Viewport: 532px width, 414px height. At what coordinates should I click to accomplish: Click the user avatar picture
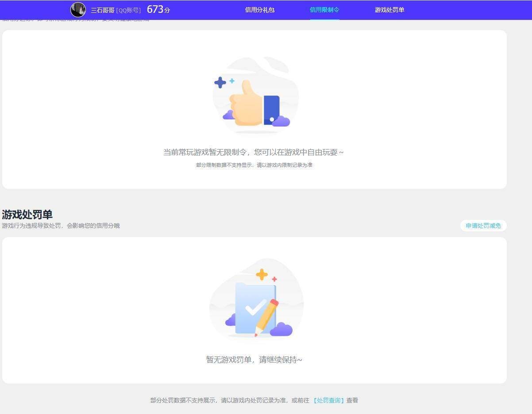click(x=78, y=10)
